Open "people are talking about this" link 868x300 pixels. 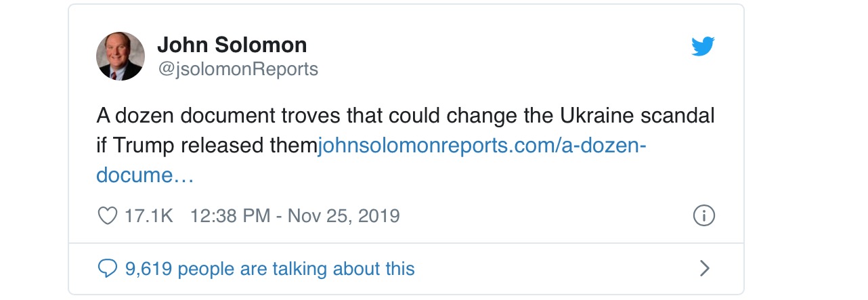(296, 269)
